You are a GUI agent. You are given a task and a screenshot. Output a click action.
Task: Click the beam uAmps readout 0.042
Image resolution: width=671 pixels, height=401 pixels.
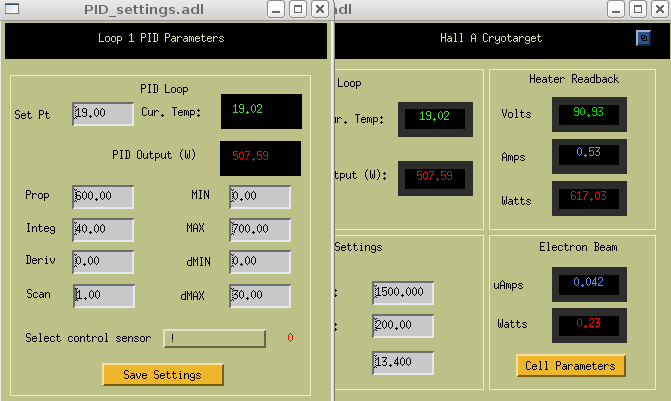[589, 284]
